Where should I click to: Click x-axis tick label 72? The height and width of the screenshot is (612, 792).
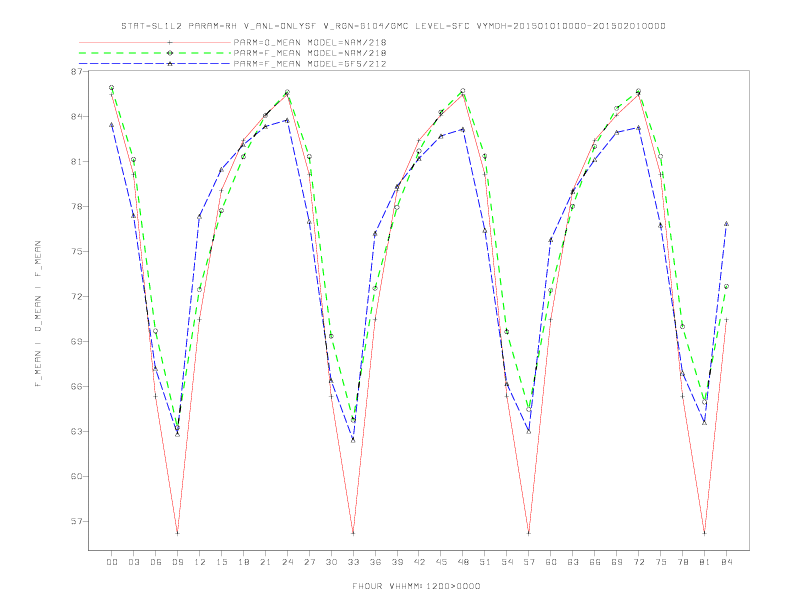pos(638,562)
